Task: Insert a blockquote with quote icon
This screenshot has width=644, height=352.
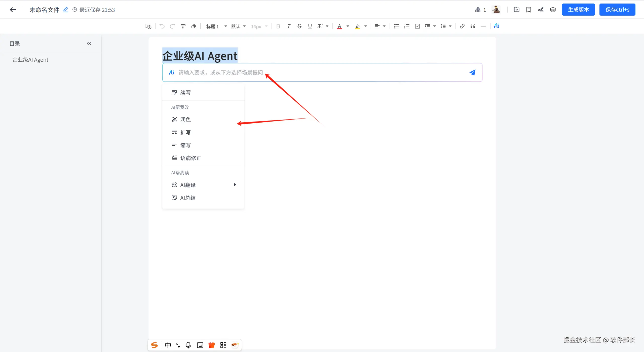Action: point(473,26)
